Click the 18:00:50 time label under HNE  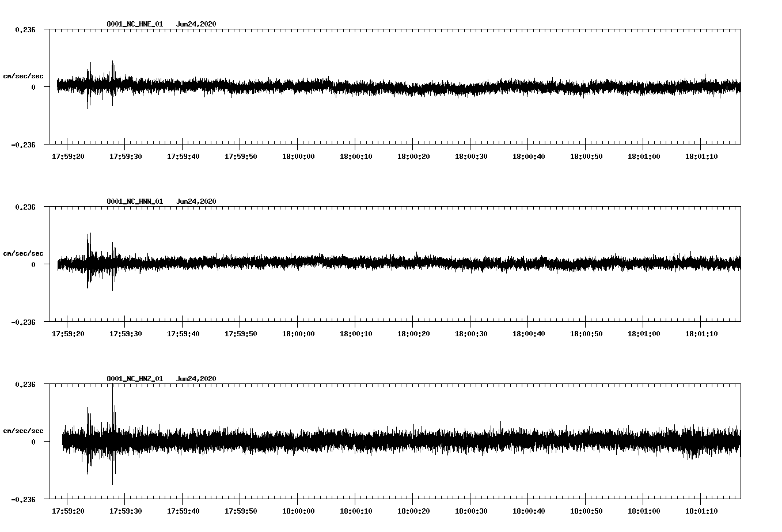tap(586, 156)
